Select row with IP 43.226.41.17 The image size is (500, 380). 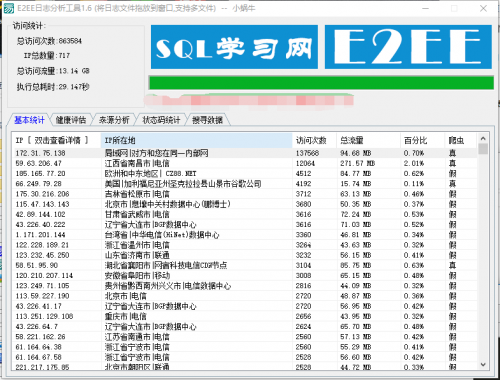(x=245, y=306)
